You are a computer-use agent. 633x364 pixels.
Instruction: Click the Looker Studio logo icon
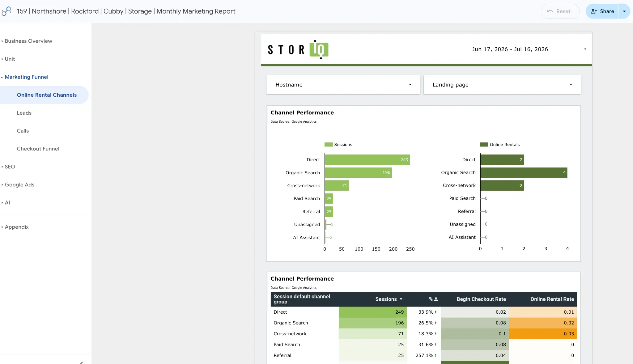(6, 11)
